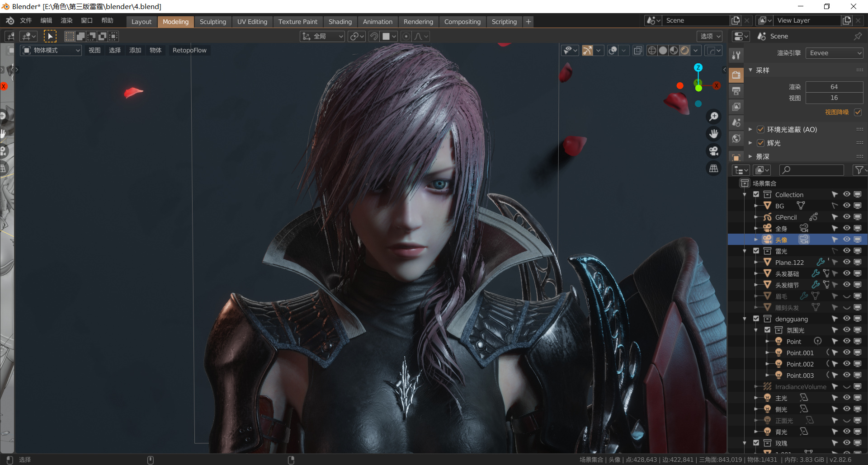Image resolution: width=868 pixels, height=465 pixels.
Task: Open the render engine Eevee dropdown
Action: point(835,53)
